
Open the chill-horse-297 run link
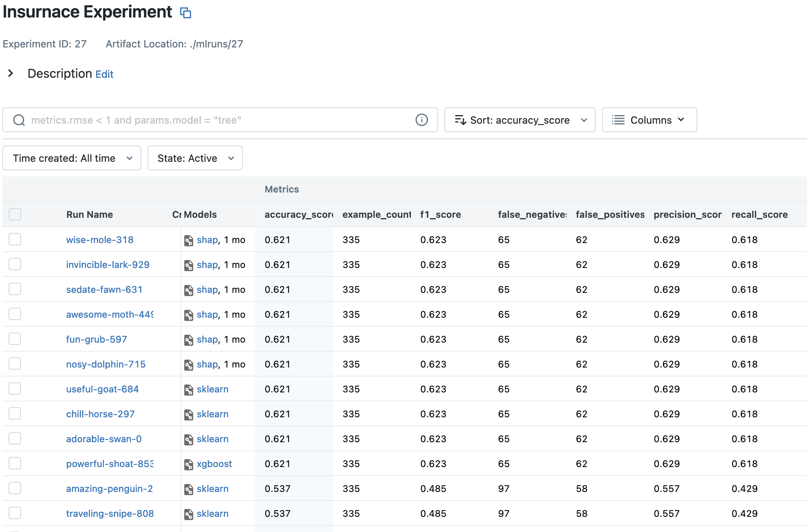point(100,414)
